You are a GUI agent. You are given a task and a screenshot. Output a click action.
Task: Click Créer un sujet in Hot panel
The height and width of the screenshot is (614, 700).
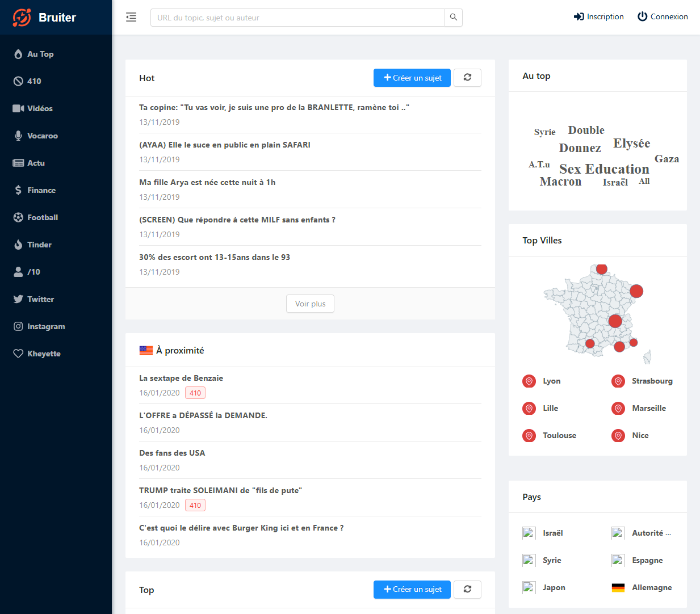[412, 78]
